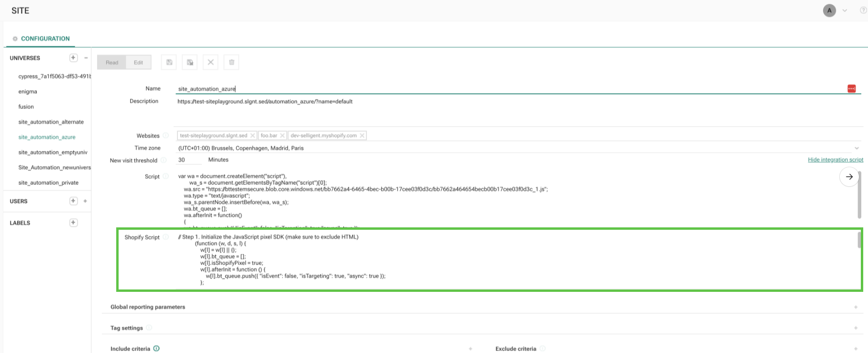Click the plus icon beside LABELS
The width and height of the screenshot is (868, 353).
[x=73, y=223]
